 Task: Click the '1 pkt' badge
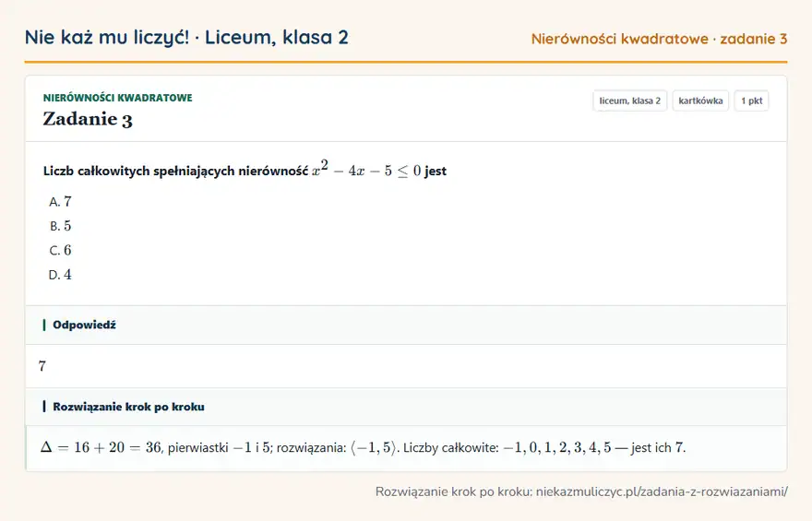[x=751, y=101]
